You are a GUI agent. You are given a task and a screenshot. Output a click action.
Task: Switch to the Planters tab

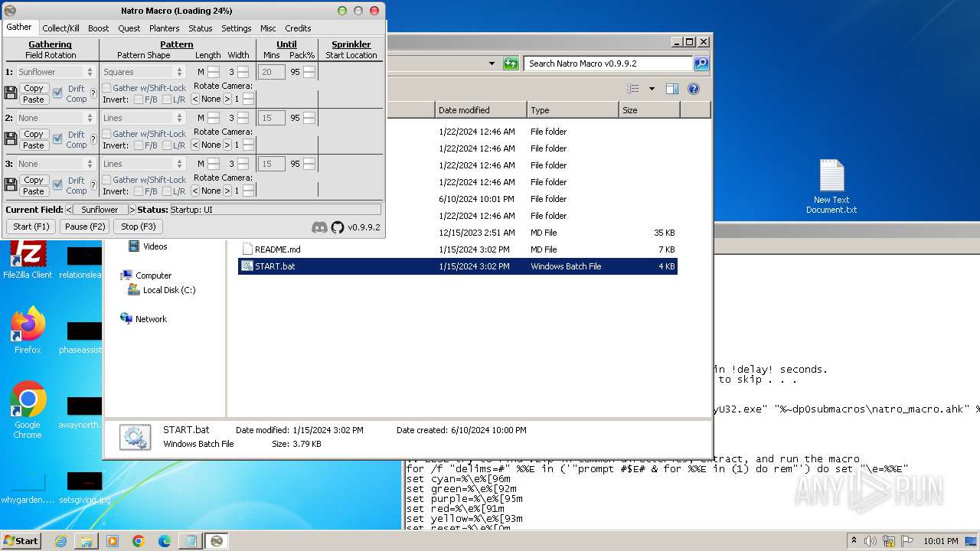[164, 28]
